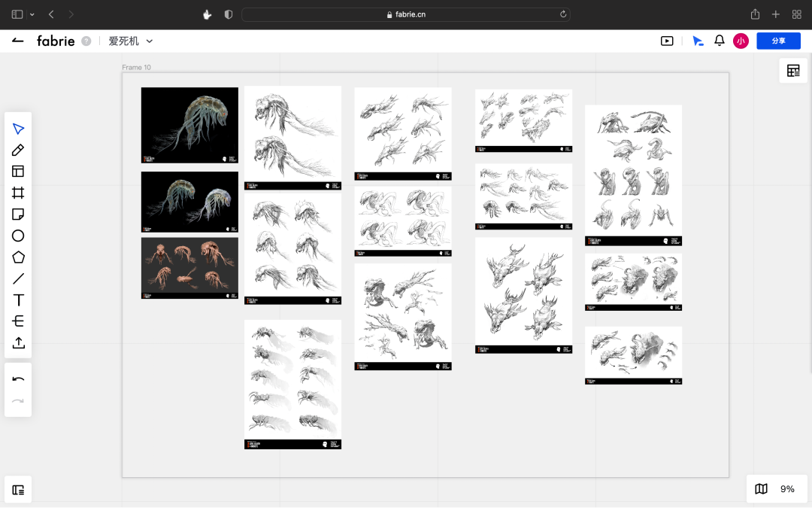This screenshot has width=812, height=508.
Task: Open the layout template tool
Action: (x=18, y=172)
